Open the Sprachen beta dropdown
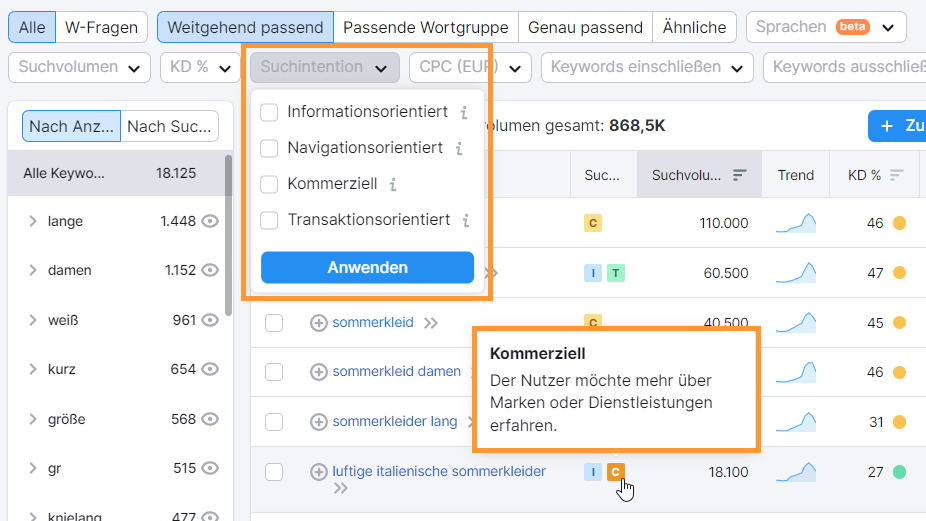 826,27
